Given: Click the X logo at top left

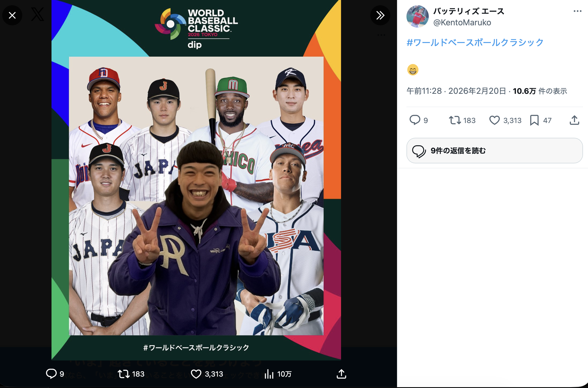Looking at the screenshot, I should (x=38, y=14).
